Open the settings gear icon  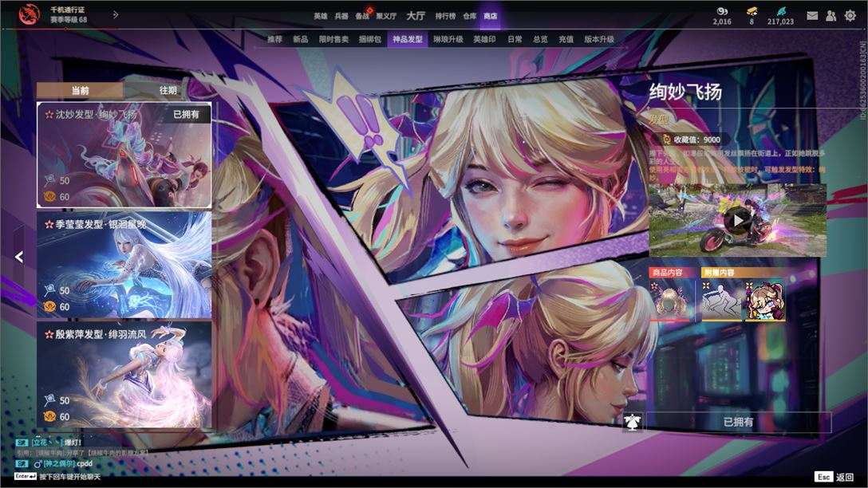click(x=850, y=15)
